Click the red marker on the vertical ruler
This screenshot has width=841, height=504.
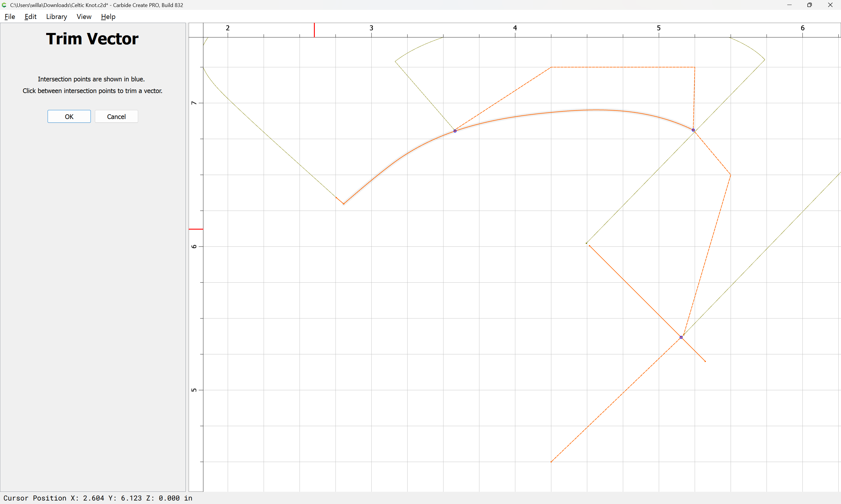[196, 229]
